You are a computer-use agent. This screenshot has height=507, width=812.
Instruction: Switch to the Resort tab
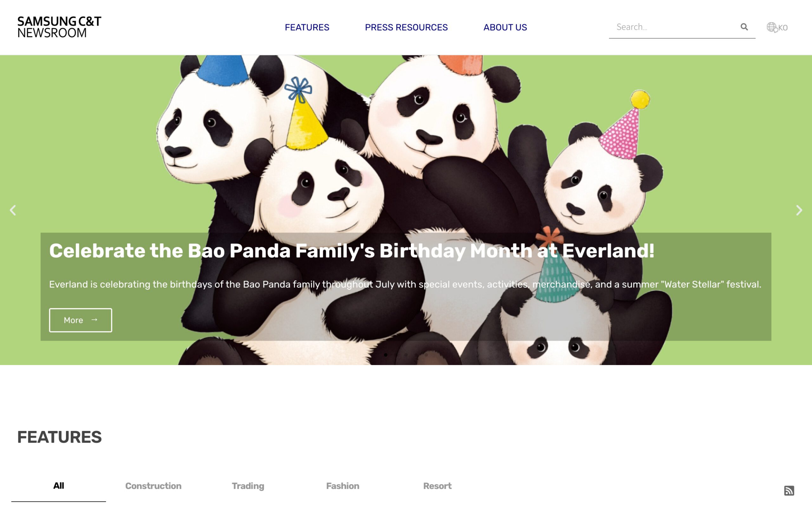point(437,486)
